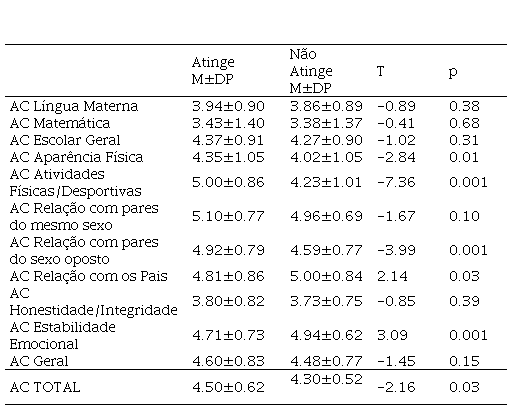Screen dimensions: 512x410
Task: Click the T value -7.36
Action: coord(396,183)
